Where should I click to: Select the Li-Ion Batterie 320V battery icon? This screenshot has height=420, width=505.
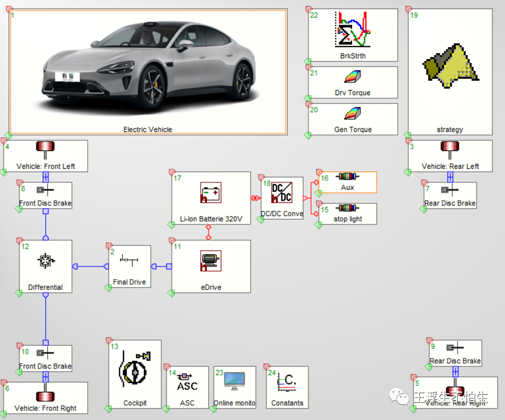click(x=211, y=192)
